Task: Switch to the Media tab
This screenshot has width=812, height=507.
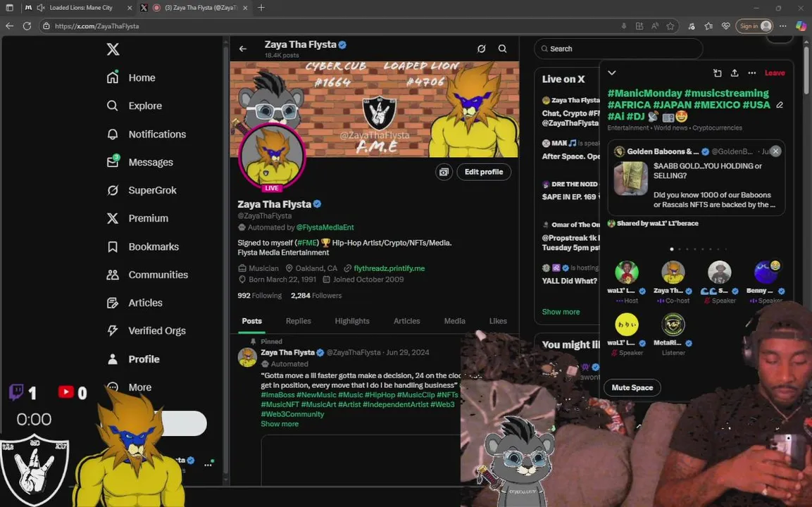Action: tap(455, 321)
